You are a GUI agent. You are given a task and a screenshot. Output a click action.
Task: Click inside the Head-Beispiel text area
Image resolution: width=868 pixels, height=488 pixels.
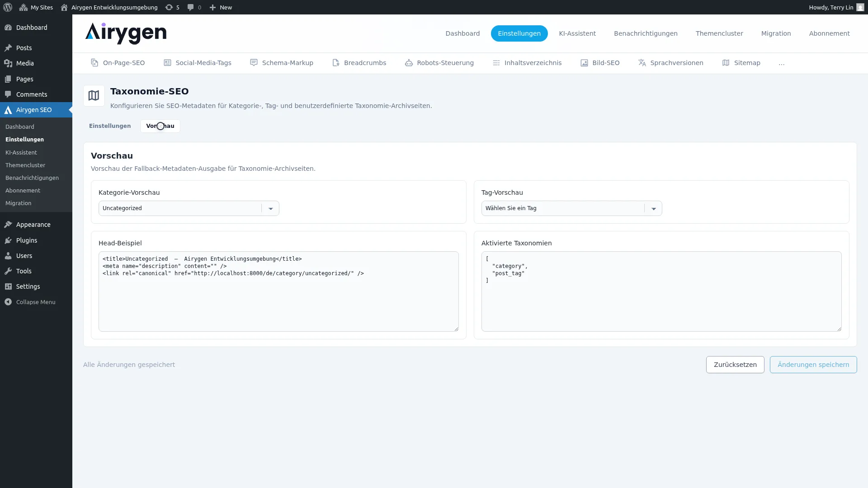tap(278, 291)
